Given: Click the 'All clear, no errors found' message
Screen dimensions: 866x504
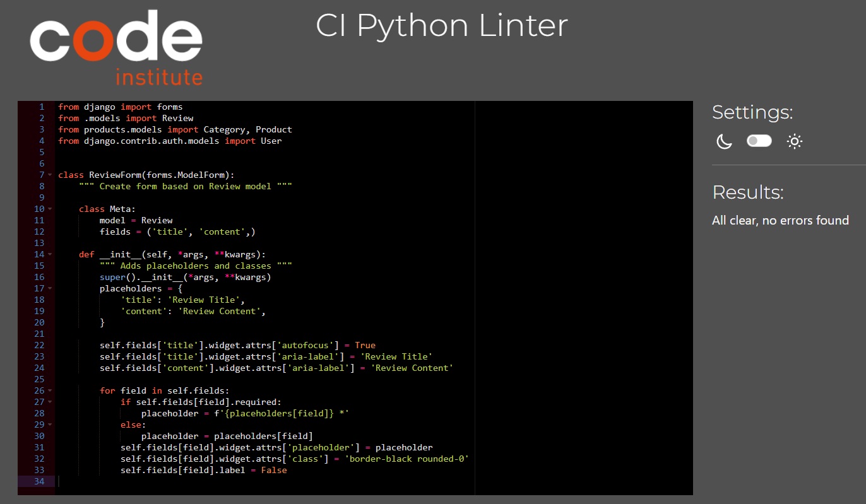Looking at the screenshot, I should (780, 220).
